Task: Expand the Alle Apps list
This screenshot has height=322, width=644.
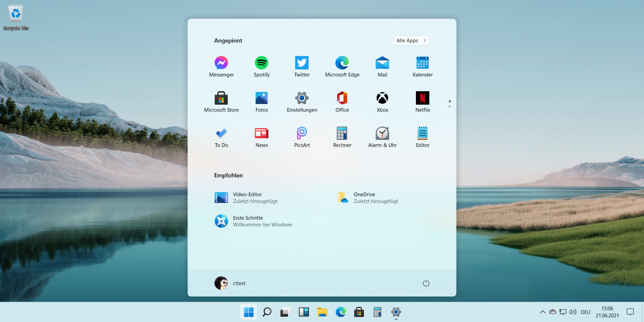Action: coord(411,40)
